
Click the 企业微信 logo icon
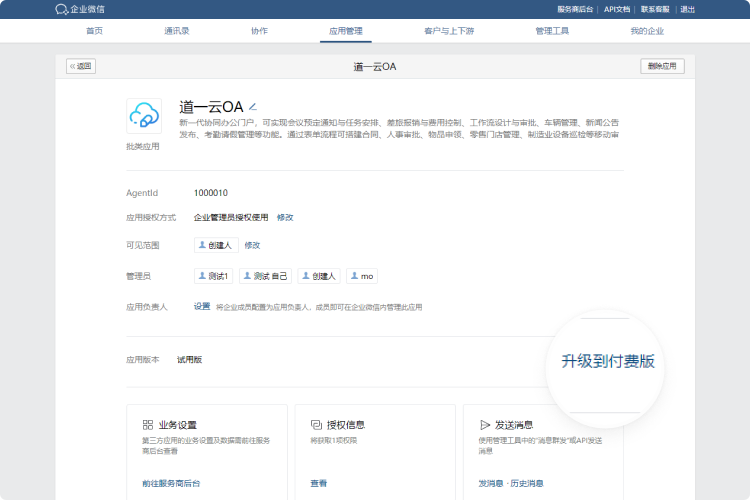pos(61,9)
